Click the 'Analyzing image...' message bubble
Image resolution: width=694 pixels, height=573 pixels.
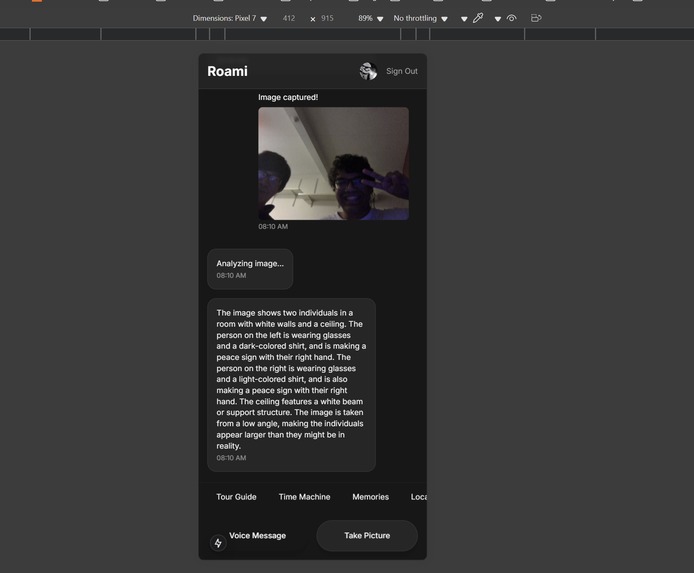pyautogui.click(x=250, y=269)
